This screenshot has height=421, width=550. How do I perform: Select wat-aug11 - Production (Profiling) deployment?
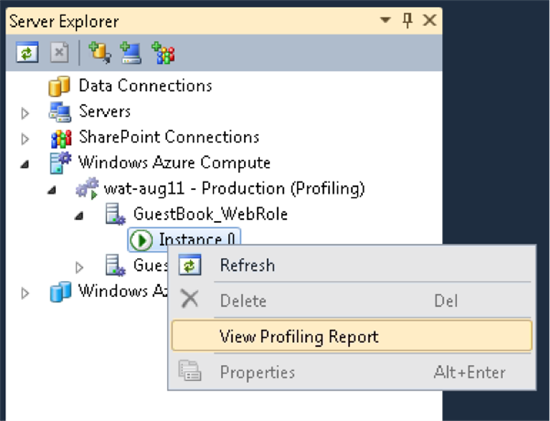coord(234,188)
